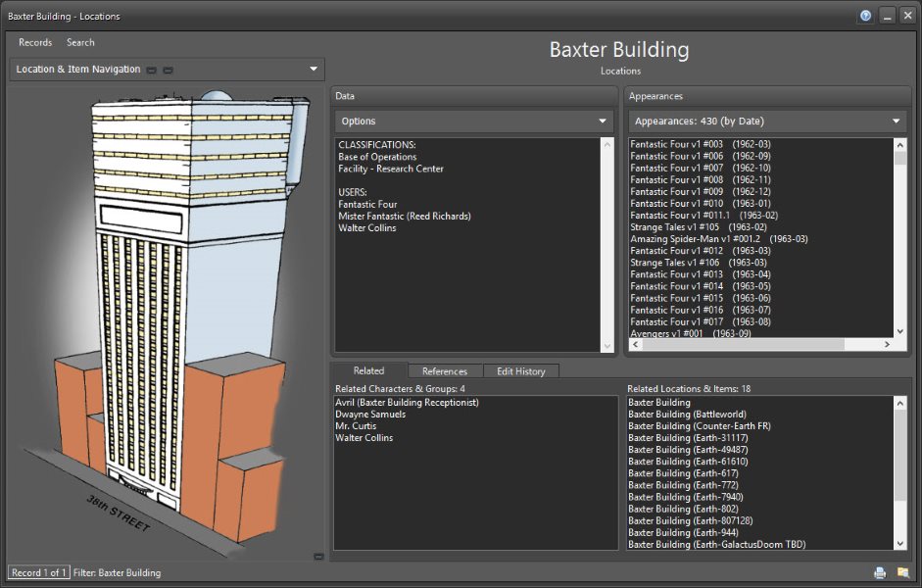The image size is (922, 588).
Task: Select 'Baxter Building (Earth-GalactusDoom TBD)' related location
Action: point(717,544)
